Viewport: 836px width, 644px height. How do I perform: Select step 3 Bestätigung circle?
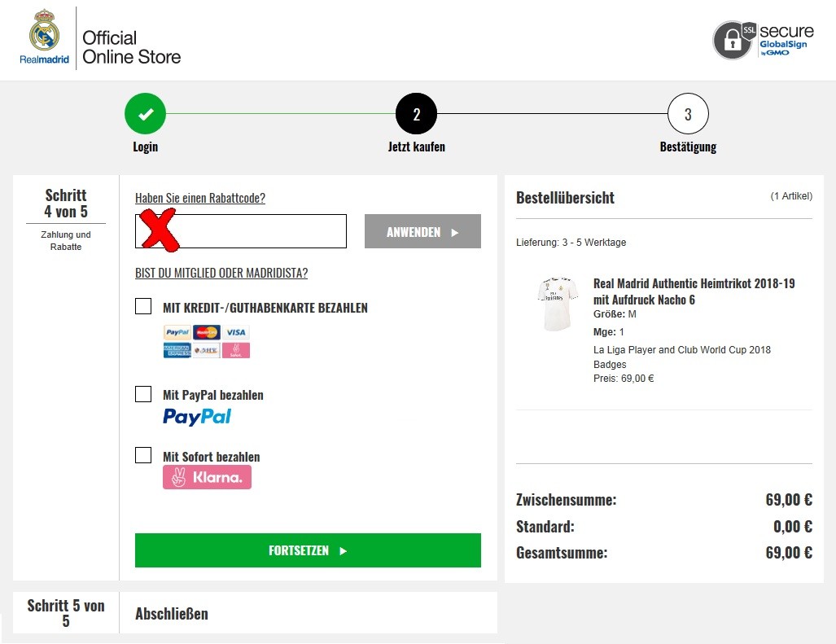(x=688, y=113)
